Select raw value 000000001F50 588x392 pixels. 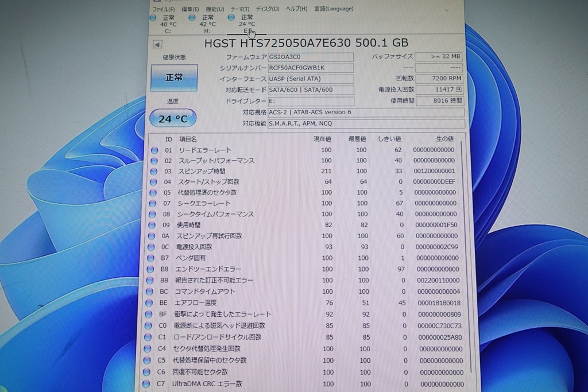click(x=436, y=225)
